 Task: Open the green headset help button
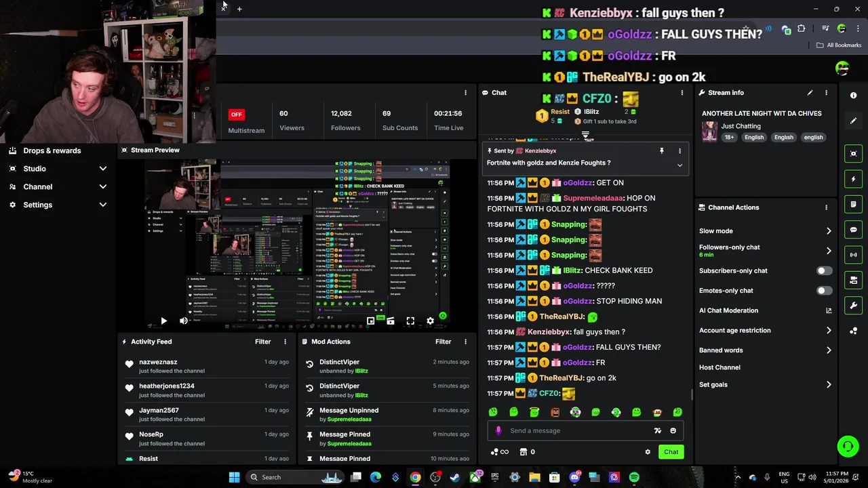(x=848, y=446)
